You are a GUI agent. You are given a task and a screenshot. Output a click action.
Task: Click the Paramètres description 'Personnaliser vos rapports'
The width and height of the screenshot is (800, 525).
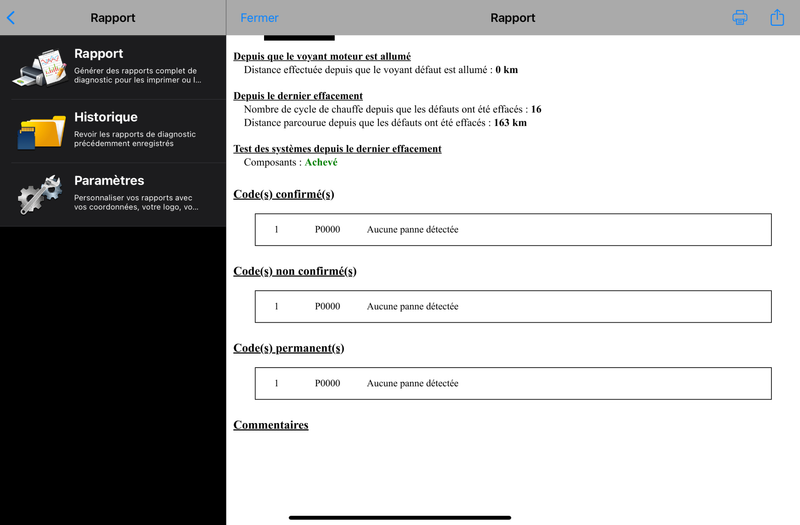[136, 203]
